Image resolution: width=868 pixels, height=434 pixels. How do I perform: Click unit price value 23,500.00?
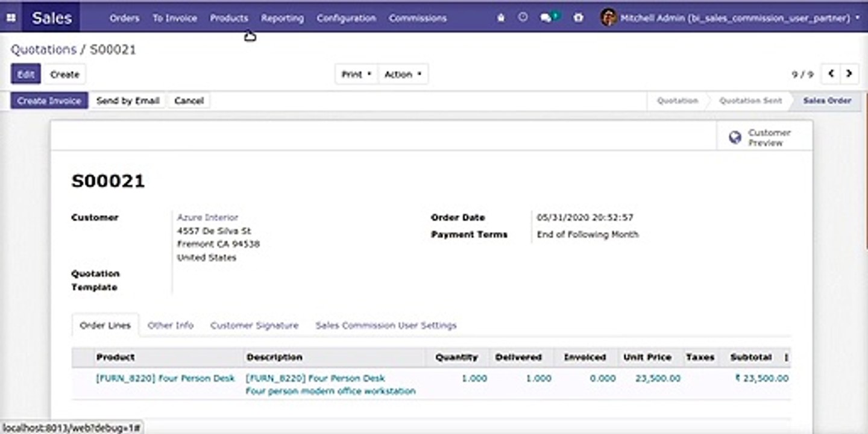[658, 378]
